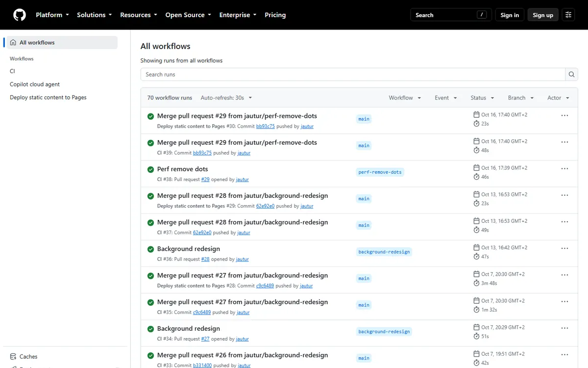The width and height of the screenshot is (588, 368).
Task: Click the Sign in button
Action: (510, 15)
